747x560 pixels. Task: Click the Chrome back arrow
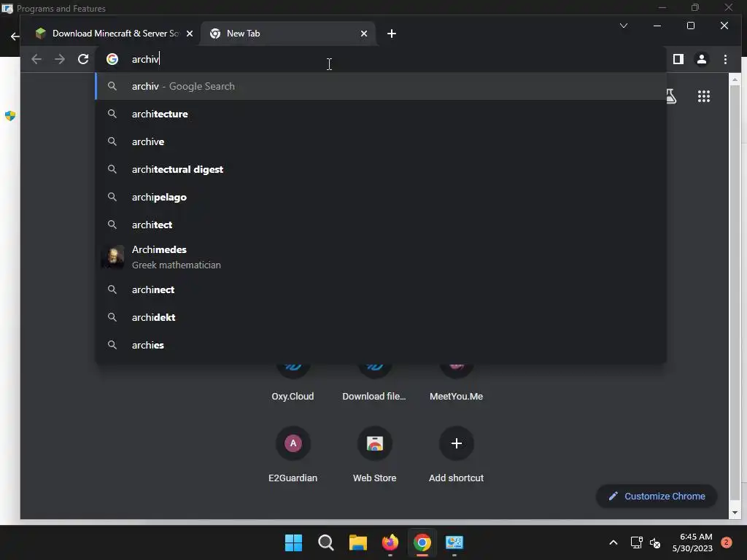36,59
